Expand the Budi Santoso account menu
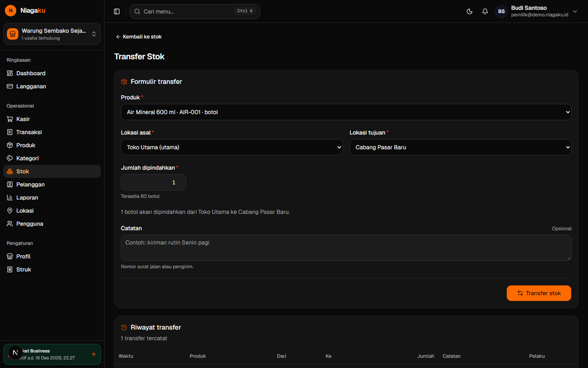The width and height of the screenshot is (588, 368). (575, 11)
